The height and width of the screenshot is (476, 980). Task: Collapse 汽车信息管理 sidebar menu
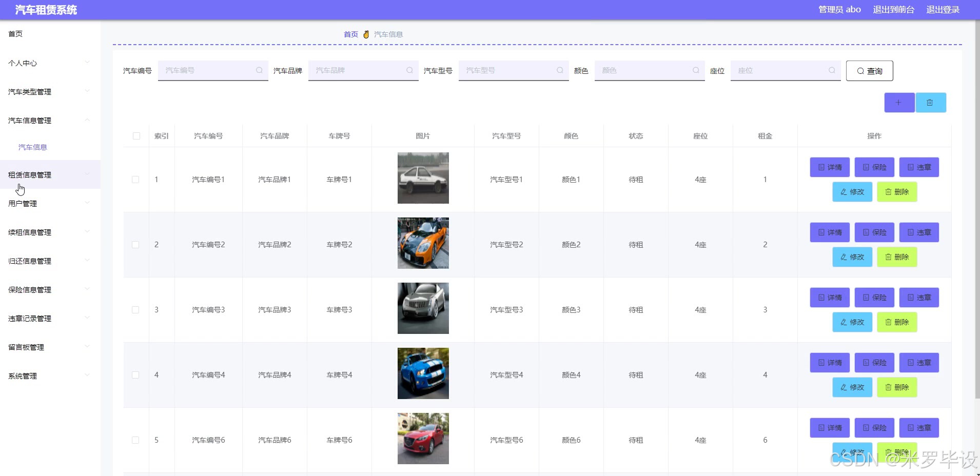coord(50,121)
